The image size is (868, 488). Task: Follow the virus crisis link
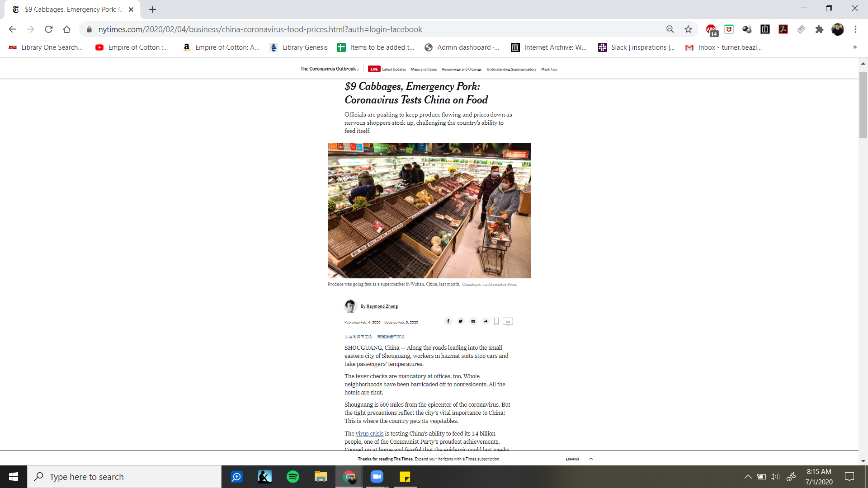coord(369,433)
